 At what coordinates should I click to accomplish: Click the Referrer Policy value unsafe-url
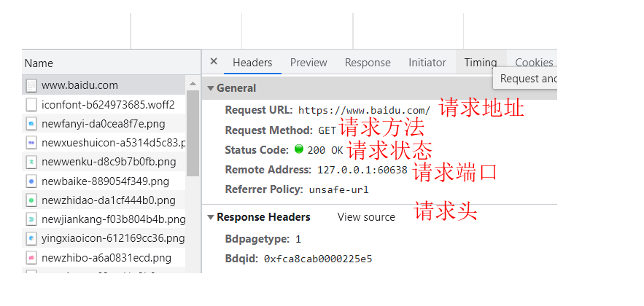point(339,190)
